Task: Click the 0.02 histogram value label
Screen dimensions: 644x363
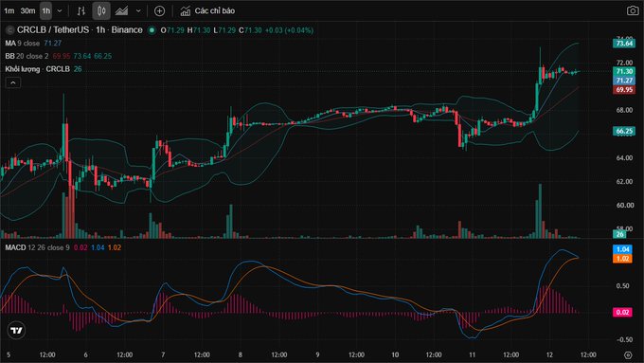Action: pyautogui.click(x=622, y=312)
